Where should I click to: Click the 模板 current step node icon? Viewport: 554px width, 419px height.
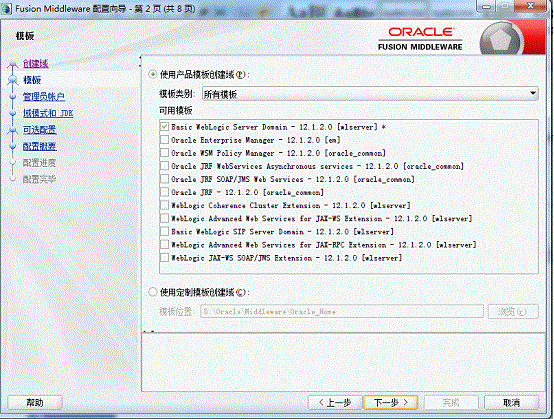coord(13,81)
